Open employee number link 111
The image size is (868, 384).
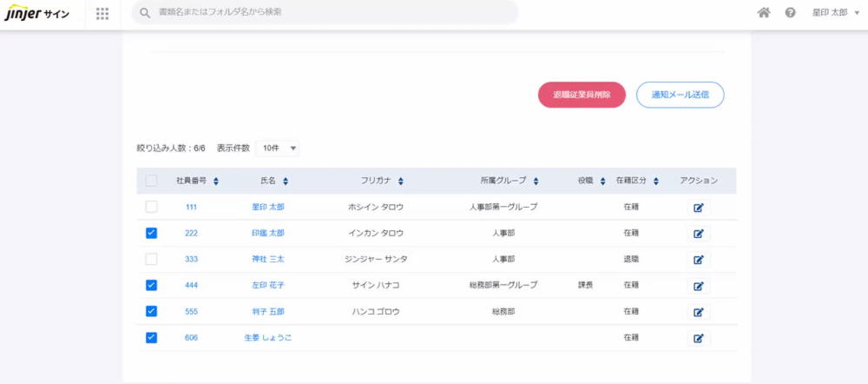pyautogui.click(x=191, y=208)
